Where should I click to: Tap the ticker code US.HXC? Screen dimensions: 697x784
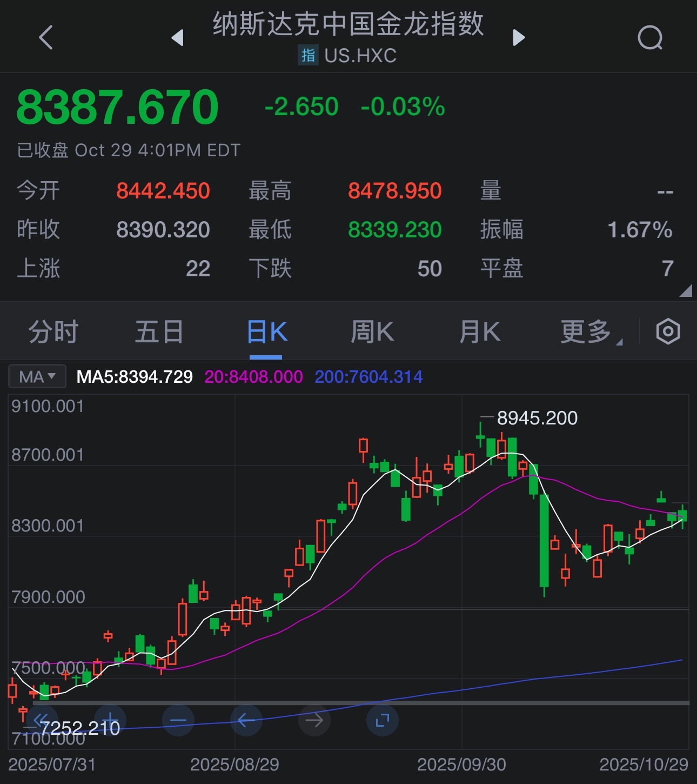click(x=360, y=56)
